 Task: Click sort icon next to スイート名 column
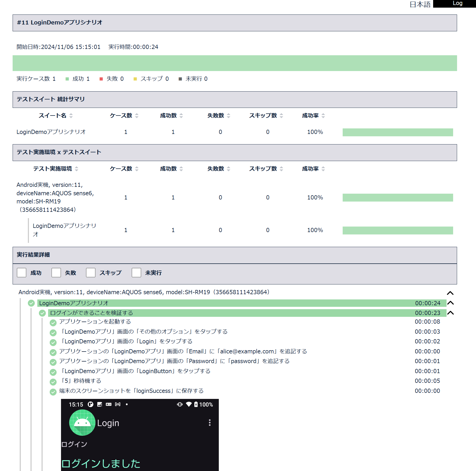pos(71,116)
